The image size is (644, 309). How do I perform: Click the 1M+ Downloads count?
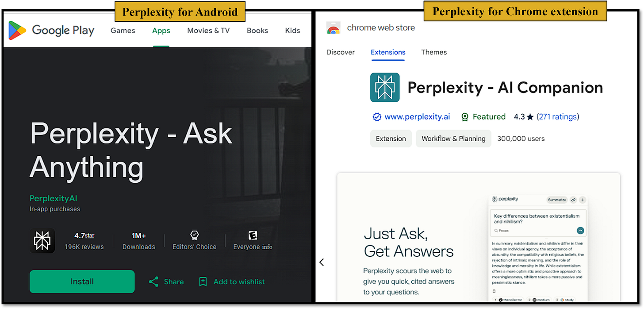coord(139,241)
